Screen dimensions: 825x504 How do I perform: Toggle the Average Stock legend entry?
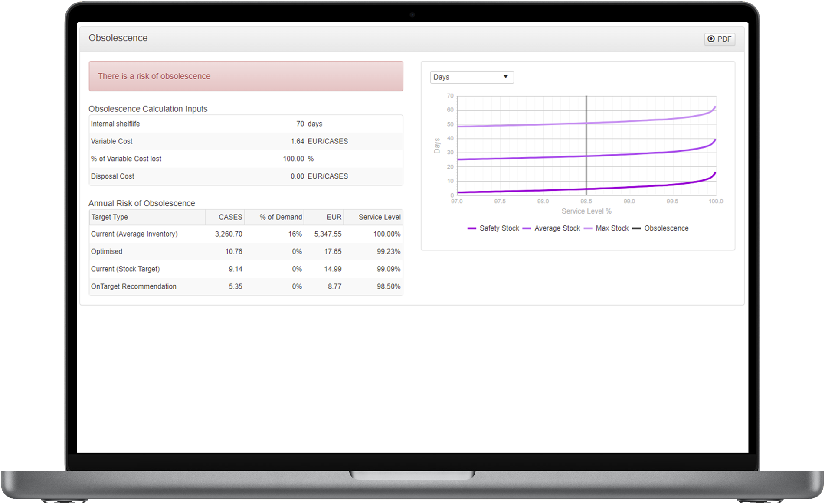pos(551,228)
